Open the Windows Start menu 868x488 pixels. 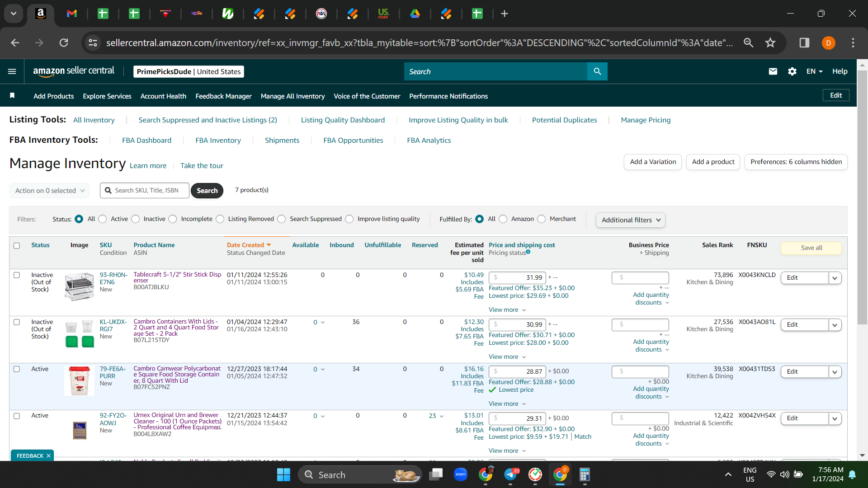click(x=283, y=474)
